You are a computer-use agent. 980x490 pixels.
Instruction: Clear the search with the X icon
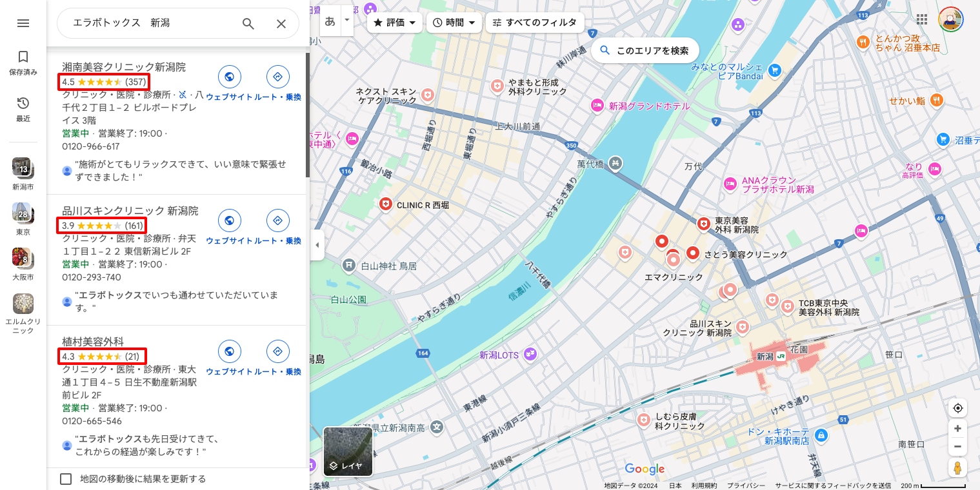281,24
